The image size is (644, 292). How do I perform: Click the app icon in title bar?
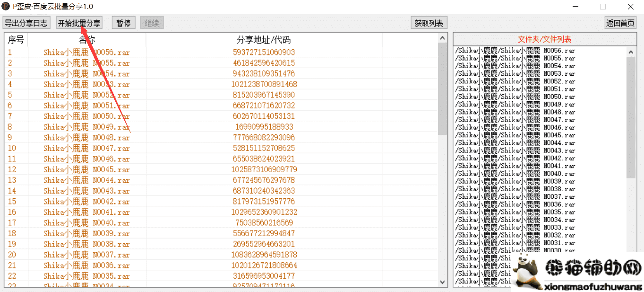pos(6,6)
